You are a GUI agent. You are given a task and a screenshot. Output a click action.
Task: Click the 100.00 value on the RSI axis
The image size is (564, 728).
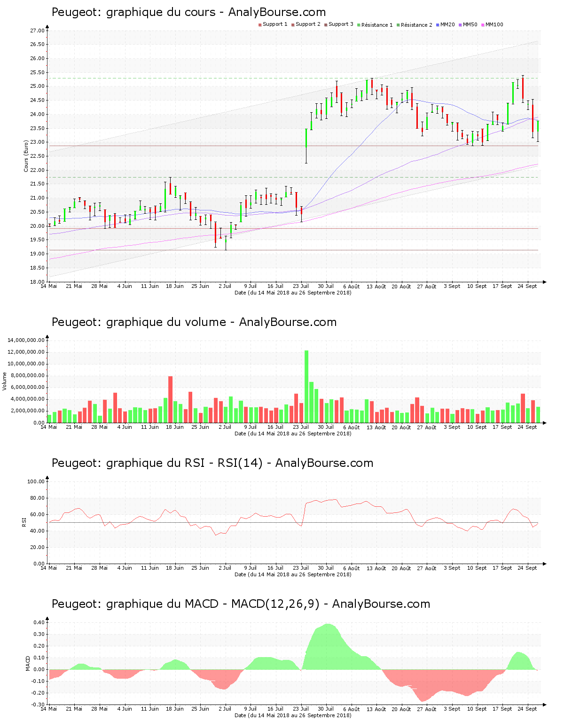(36, 481)
